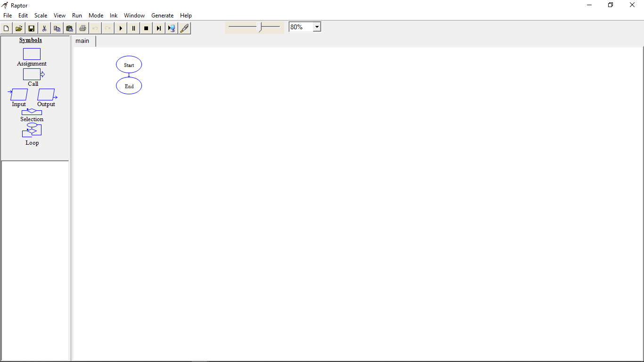Select the Loop symbol
Viewport: 644px width, 362px height.
coord(32,131)
